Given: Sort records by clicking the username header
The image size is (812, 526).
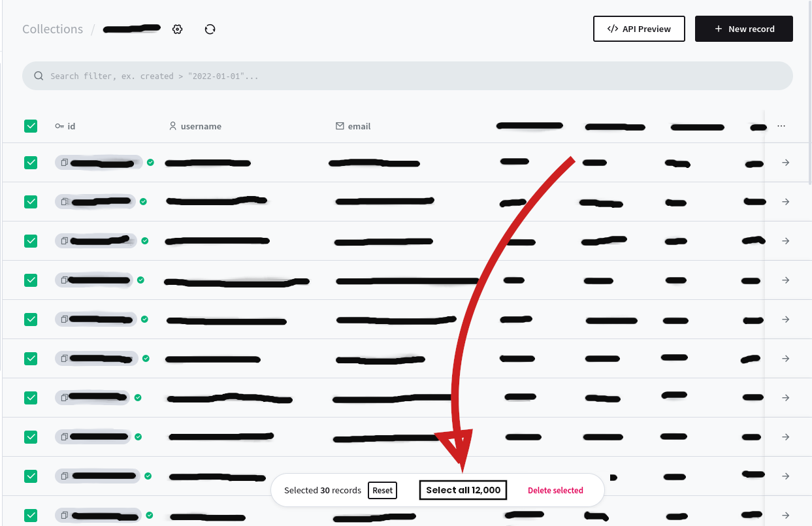Looking at the screenshot, I should pos(201,126).
